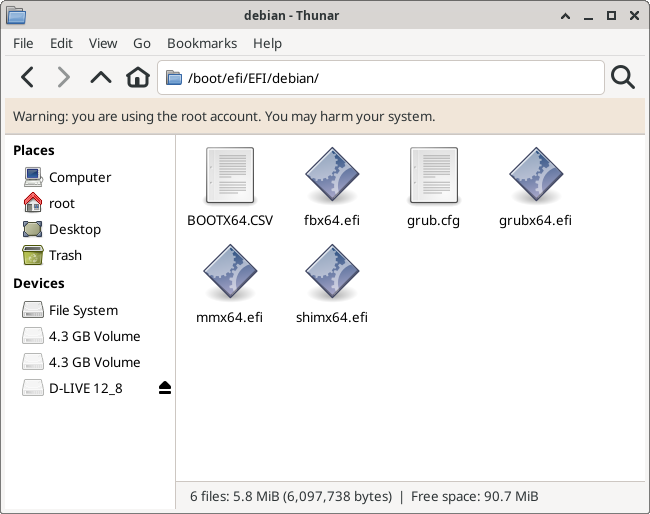Click the Thunar folder icon in title bar
Image resolution: width=650 pixels, height=514 pixels.
coord(17,16)
